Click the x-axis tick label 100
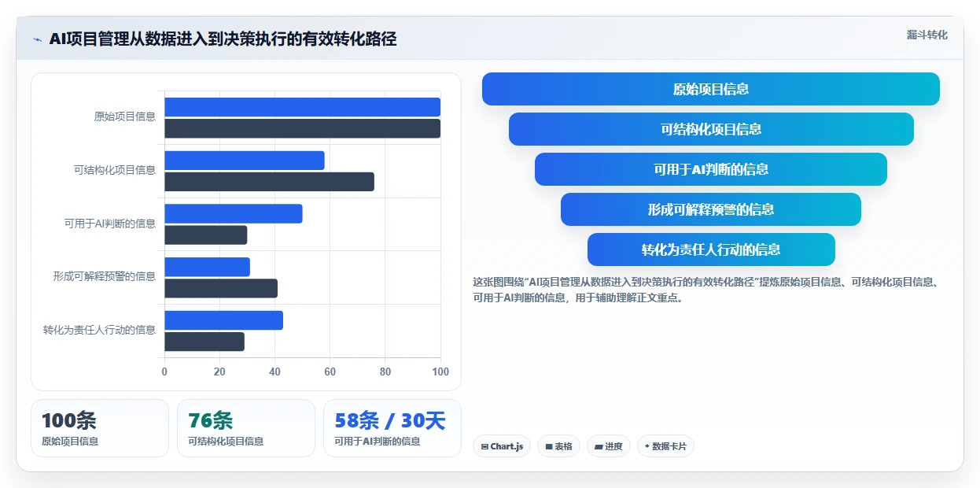980x488 pixels. point(440,372)
